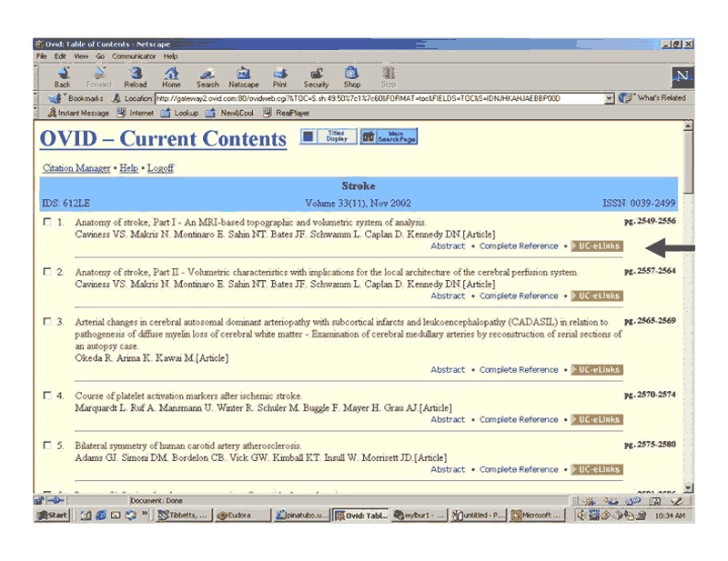
Task: Open the New&Cool toolbar folder
Action: tap(229, 113)
